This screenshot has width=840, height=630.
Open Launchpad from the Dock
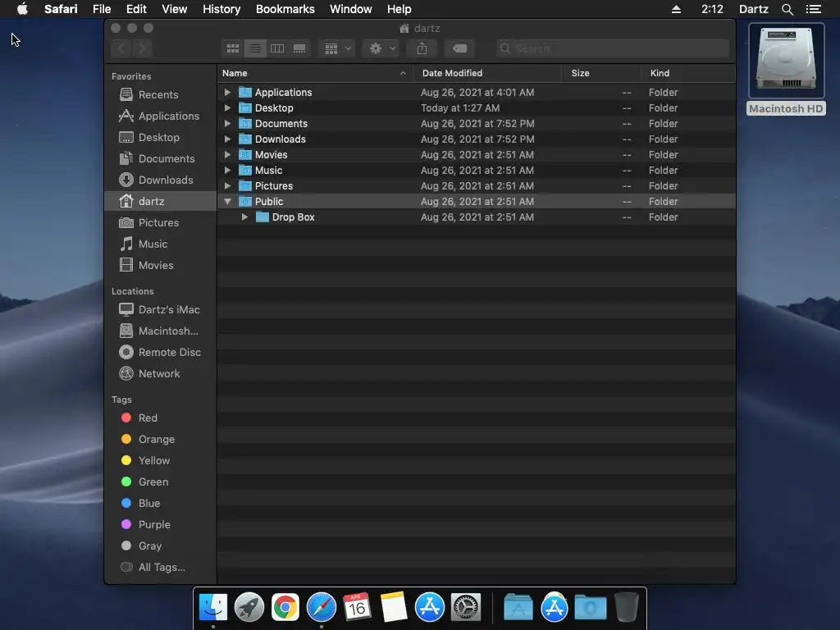point(249,608)
